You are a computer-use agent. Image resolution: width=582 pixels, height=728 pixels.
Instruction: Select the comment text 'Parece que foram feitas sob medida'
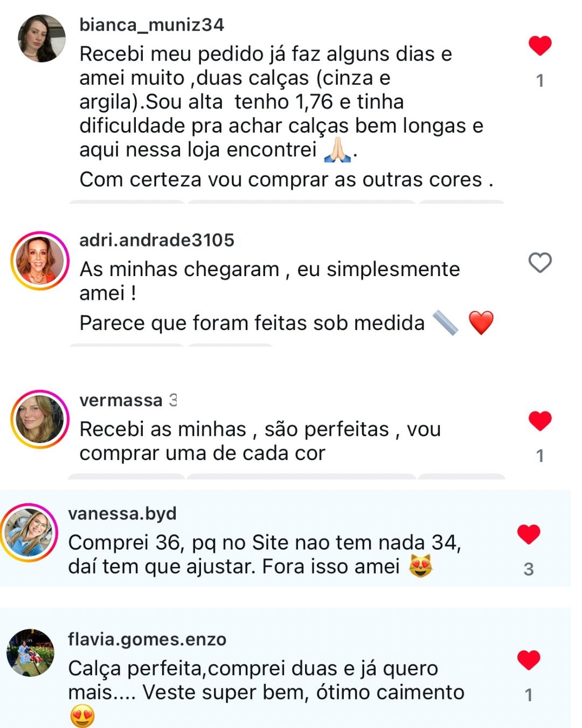252,323
